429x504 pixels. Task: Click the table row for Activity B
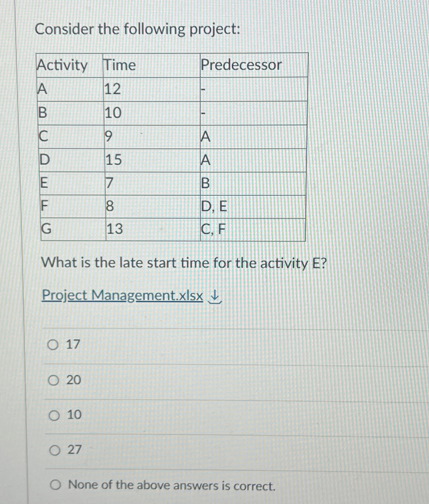point(123,113)
